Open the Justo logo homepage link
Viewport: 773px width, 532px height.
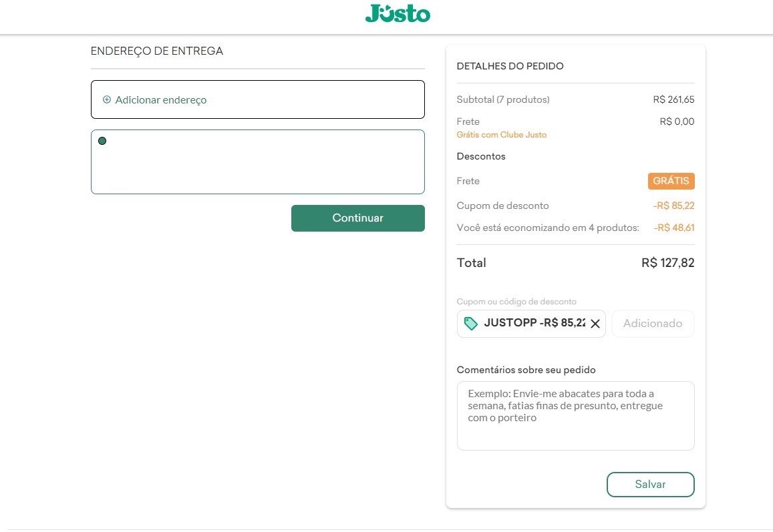click(x=398, y=13)
